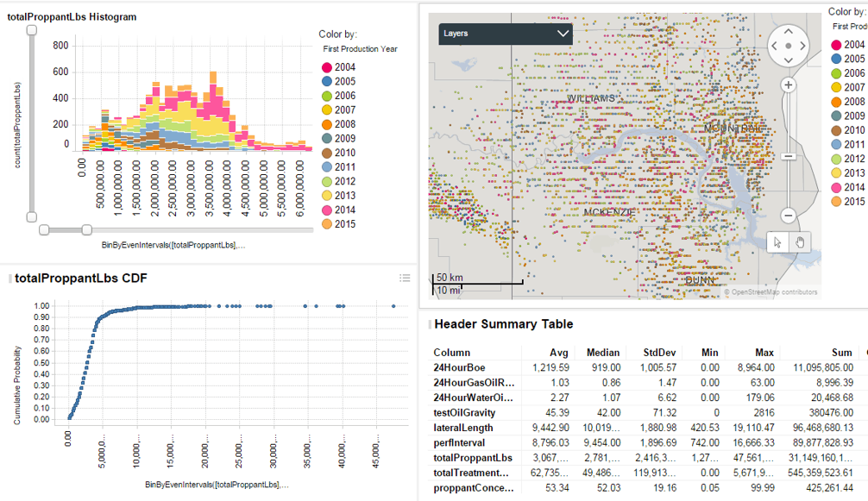868x501 pixels.
Task: Select the lateralLength row in summary table
Action: click(463, 427)
